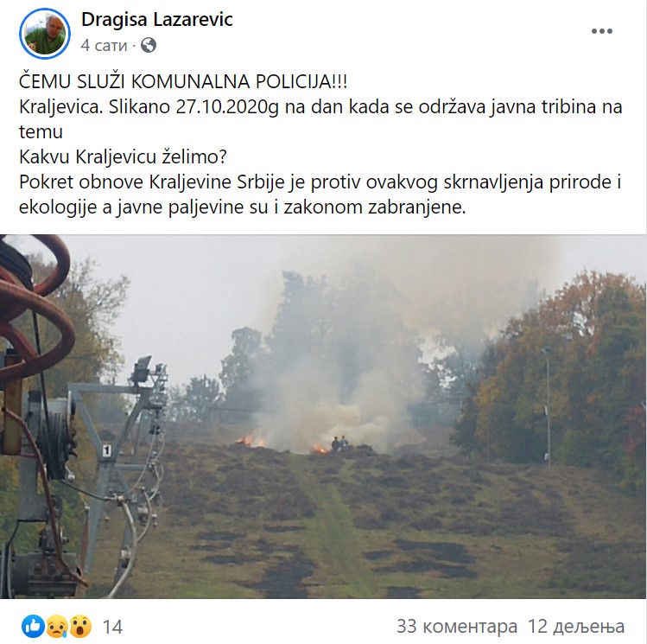Image resolution: width=647 pixels, height=644 pixels.
Task: Click the heading 'ČEMU SLUŽI KOMUNALNA POLICIJA!!!'
Action: tap(183, 81)
